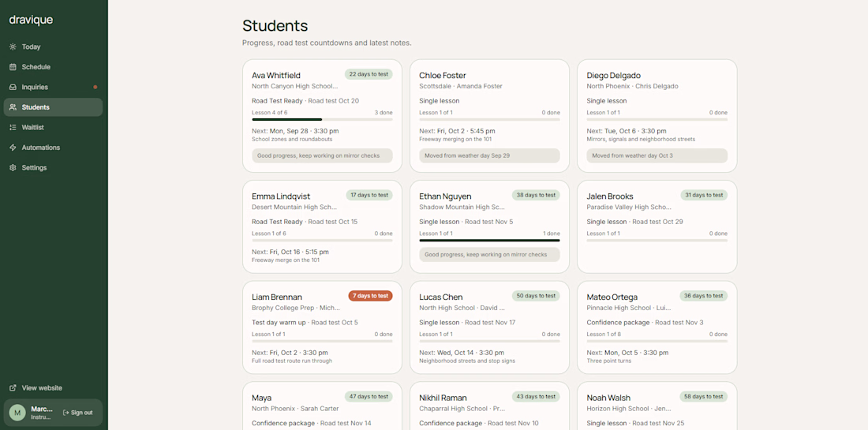
Task: Click 'Three point turns' lesson text
Action: (609, 361)
